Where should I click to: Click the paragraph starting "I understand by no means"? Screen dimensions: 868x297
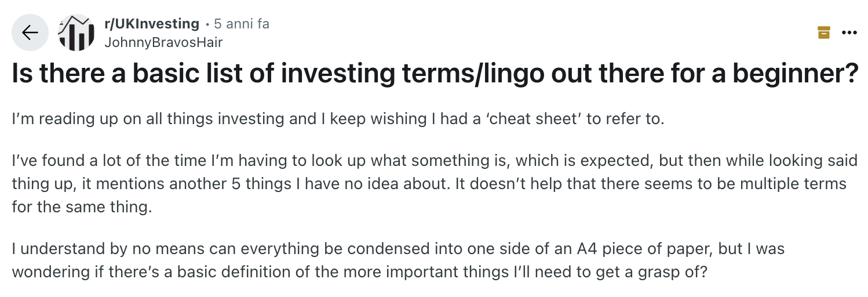click(398, 260)
